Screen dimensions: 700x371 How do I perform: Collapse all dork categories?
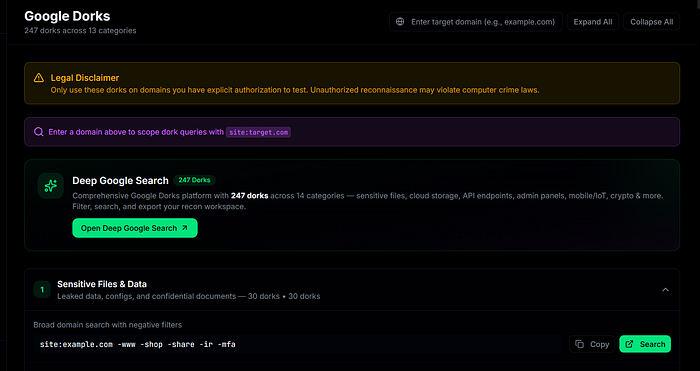[x=652, y=21]
